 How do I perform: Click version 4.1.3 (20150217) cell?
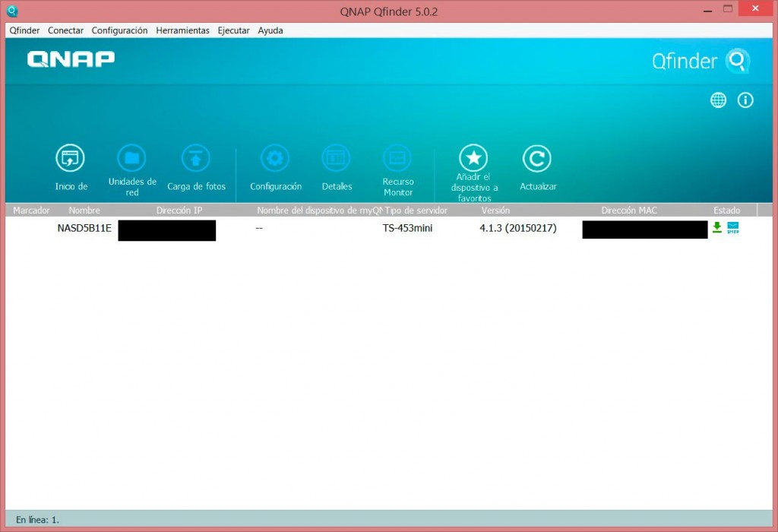coord(518,228)
